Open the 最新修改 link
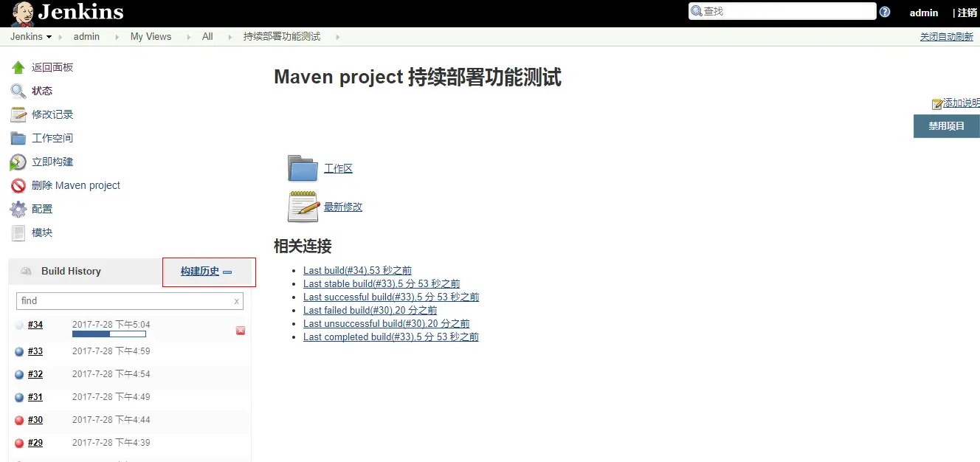980x462 pixels. point(343,207)
